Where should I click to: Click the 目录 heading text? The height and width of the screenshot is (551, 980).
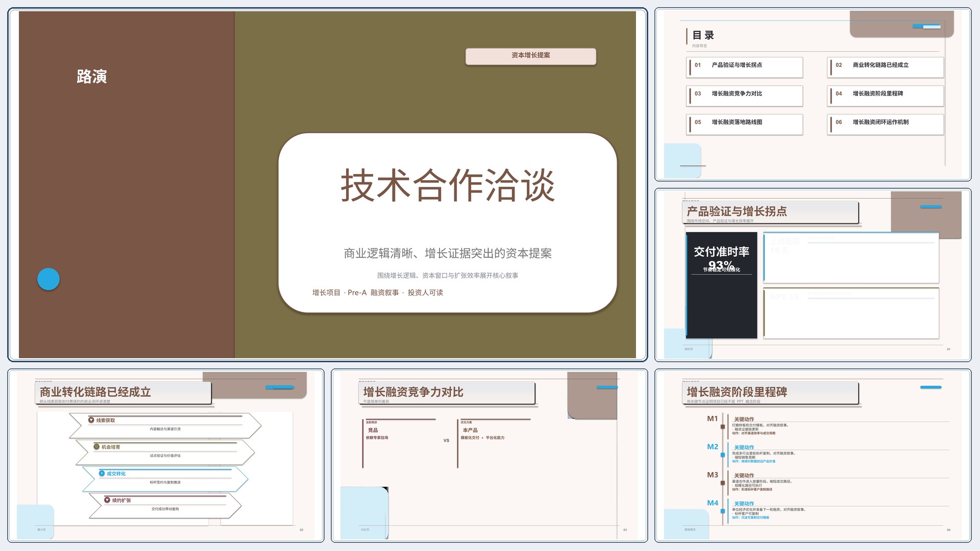point(703,35)
